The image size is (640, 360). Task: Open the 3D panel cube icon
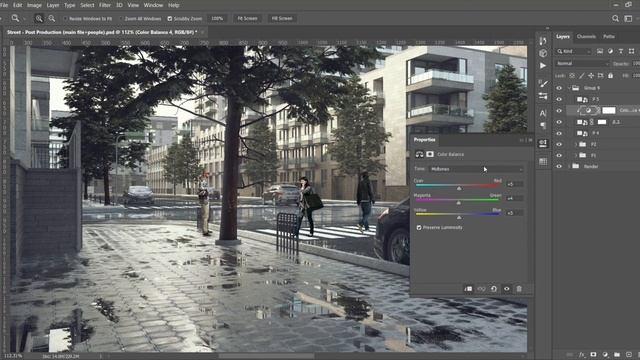coord(543,53)
